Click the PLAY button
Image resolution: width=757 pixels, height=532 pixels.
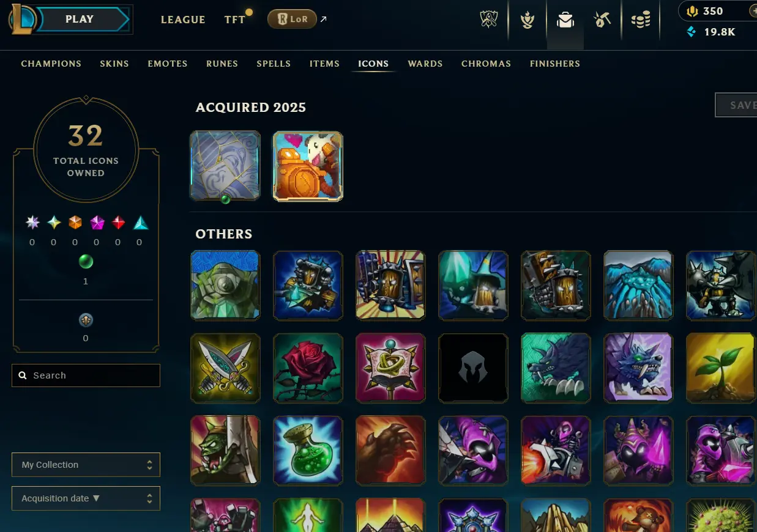(x=80, y=19)
